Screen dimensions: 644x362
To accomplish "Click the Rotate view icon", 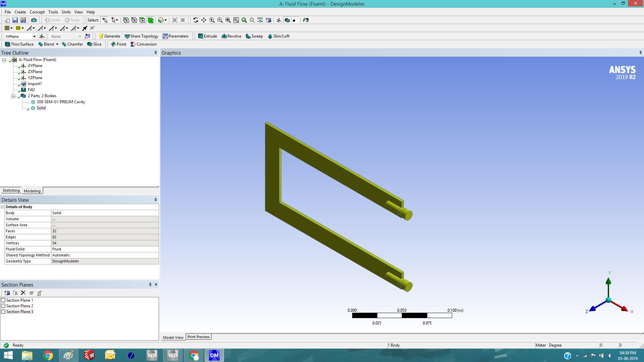I will coord(196,20).
